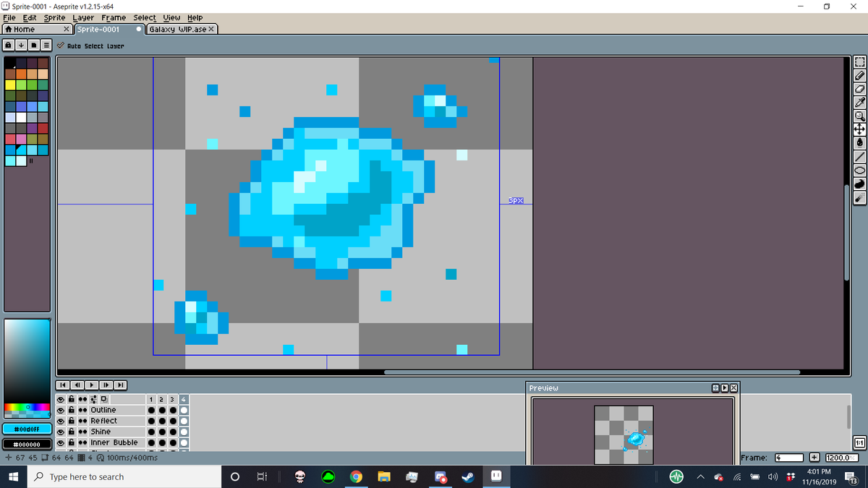Image resolution: width=868 pixels, height=488 pixels.
Task: Select the Ellipse shape tool
Action: coord(860,170)
